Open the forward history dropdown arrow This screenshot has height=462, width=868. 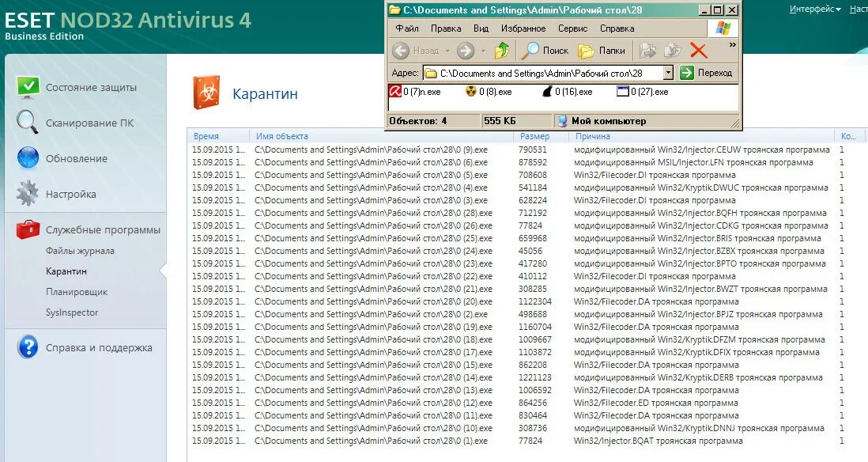pos(483,51)
